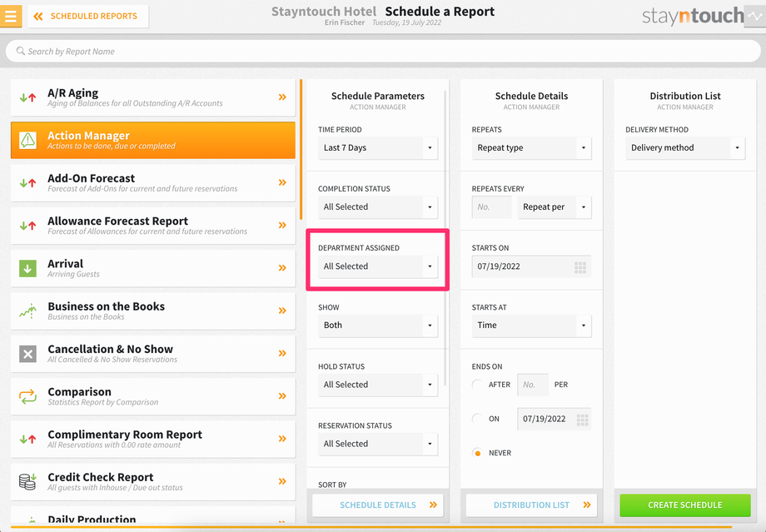
Task: Open A/R Aging report chevron
Action: [x=282, y=97]
